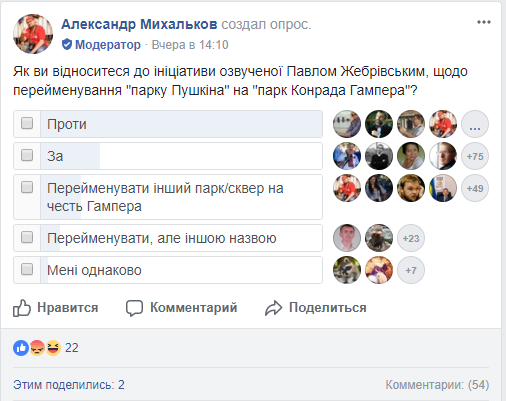The width and height of the screenshot is (506, 401).
Task: Check the За poll option
Action: tap(27, 155)
